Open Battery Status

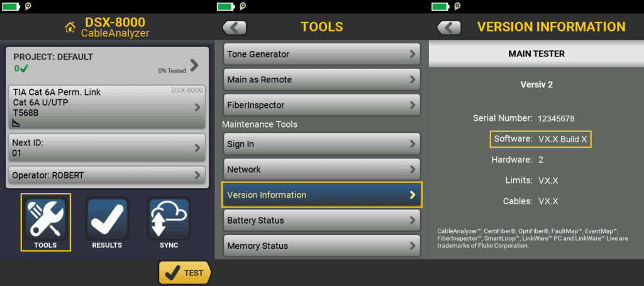click(321, 221)
